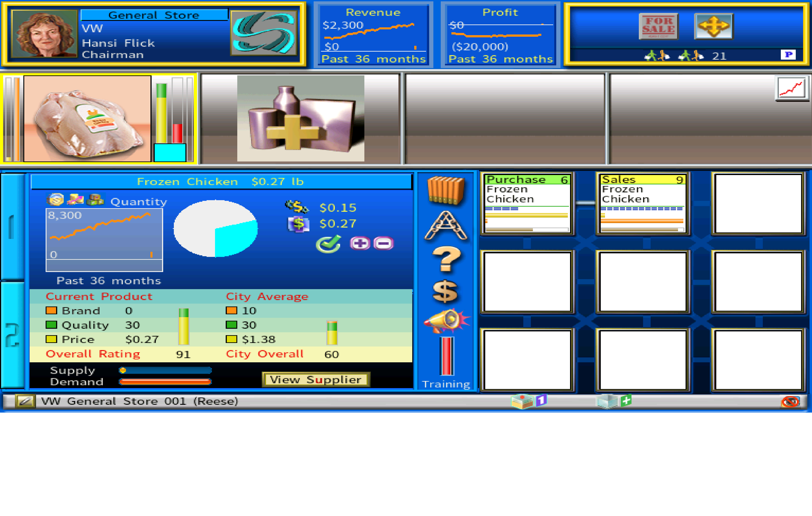
Task: Increase price with the plus button
Action: pos(360,243)
